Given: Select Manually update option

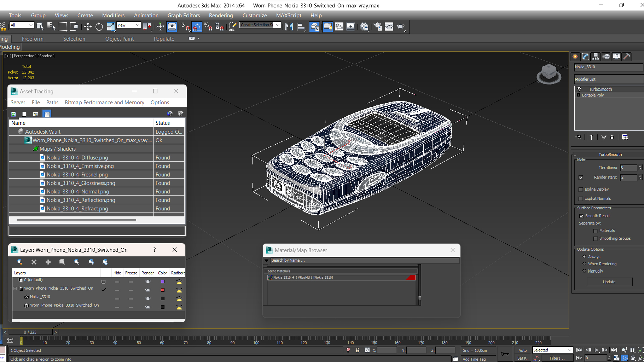Looking at the screenshot, I should click(584, 271).
